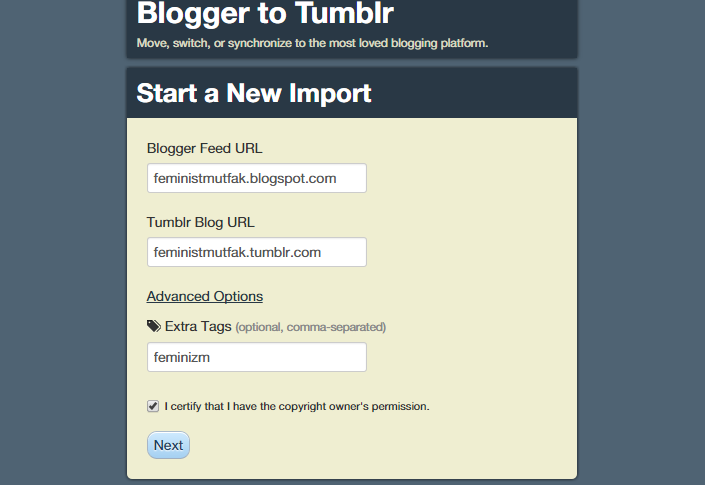Click the "Blogger Feed URL" label
The height and width of the screenshot is (485, 705).
coord(204,149)
